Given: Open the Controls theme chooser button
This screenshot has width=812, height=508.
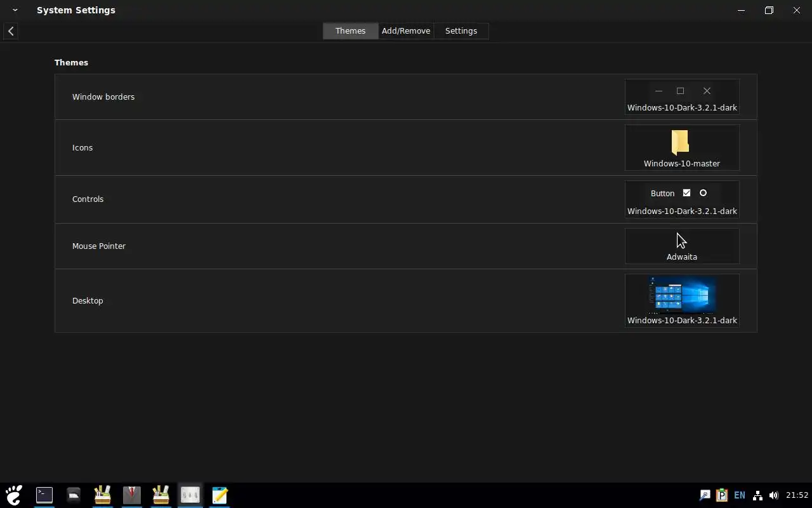Looking at the screenshot, I should pyautogui.click(x=682, y=199).
